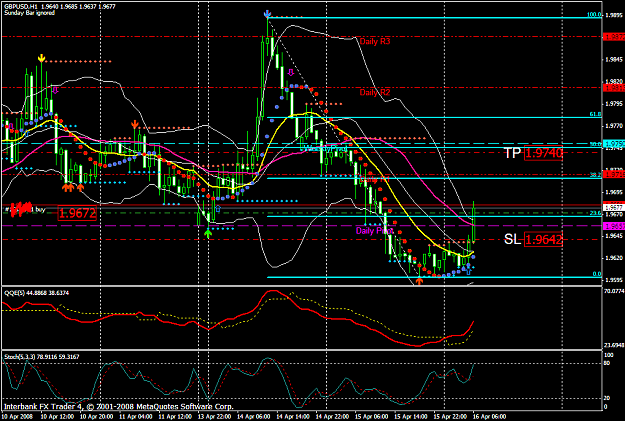Click the 50.0 Fibonacci level label
625x421 pixels.
[x=596, y=144]
